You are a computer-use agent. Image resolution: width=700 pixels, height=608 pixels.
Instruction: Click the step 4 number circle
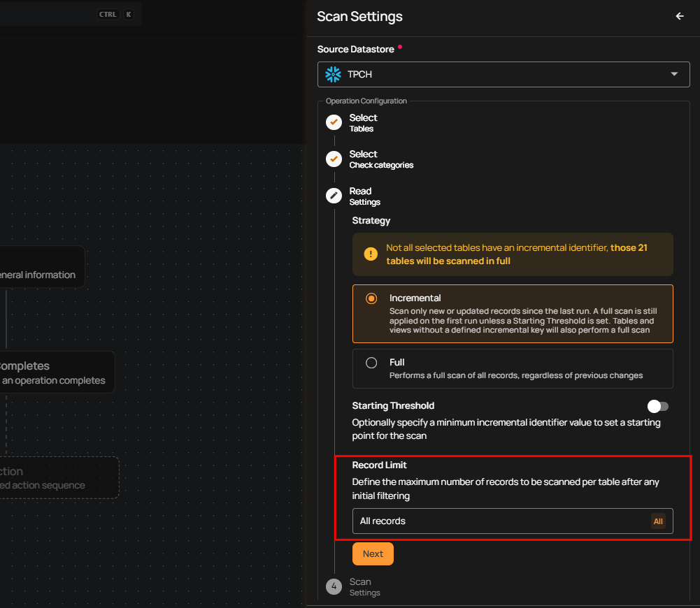coord(334,586)
